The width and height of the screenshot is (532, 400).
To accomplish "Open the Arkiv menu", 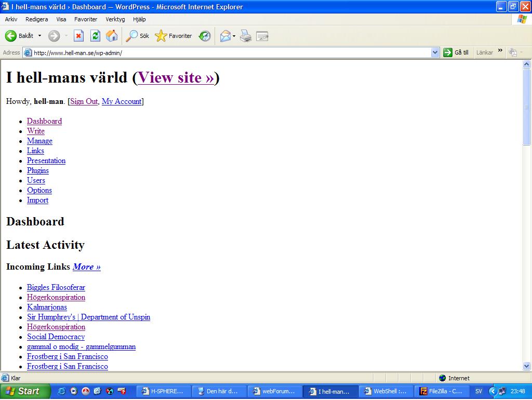I will pyautogui.click(x=11, y=19).
